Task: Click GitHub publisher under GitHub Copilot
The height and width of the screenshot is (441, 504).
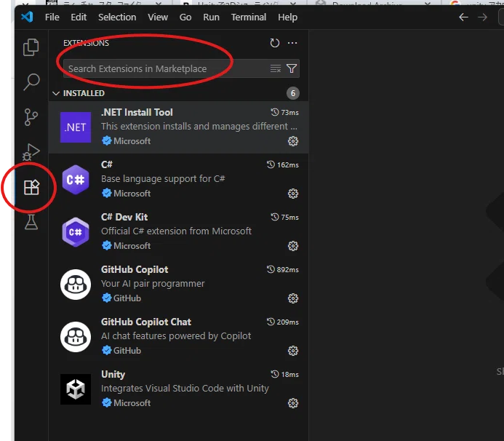Action: 127,298
